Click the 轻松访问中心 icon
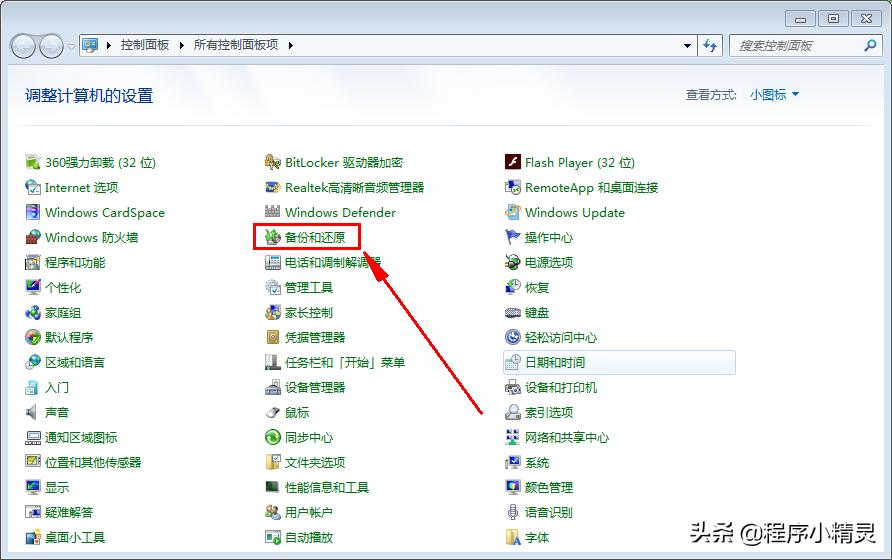The image size is (892, 560). [x=513, y=337]
